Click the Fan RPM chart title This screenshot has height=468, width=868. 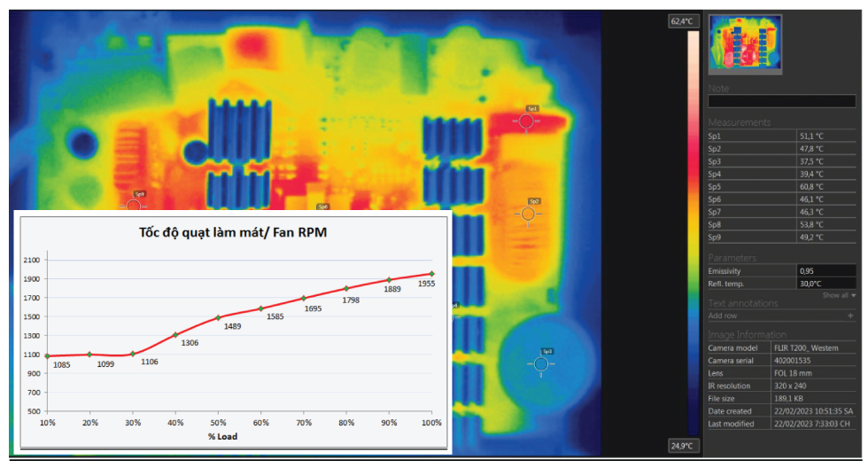(x=232, y=232)
